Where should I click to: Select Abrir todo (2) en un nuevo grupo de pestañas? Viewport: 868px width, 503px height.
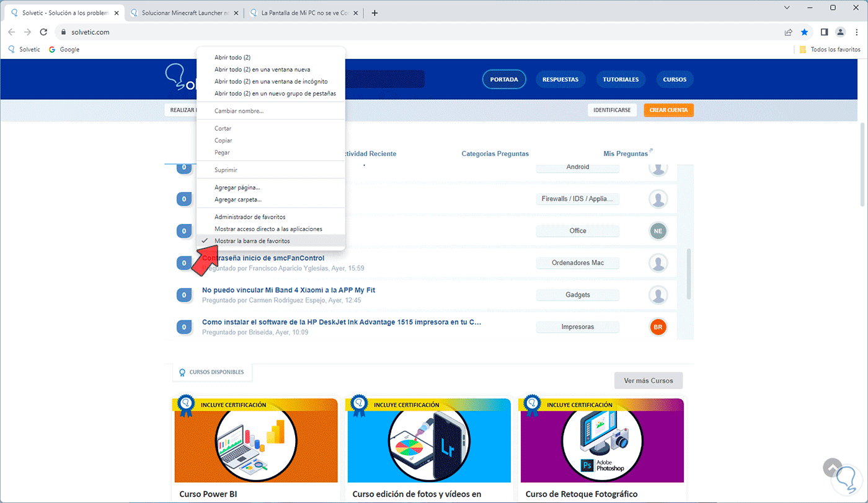point(270,94)
